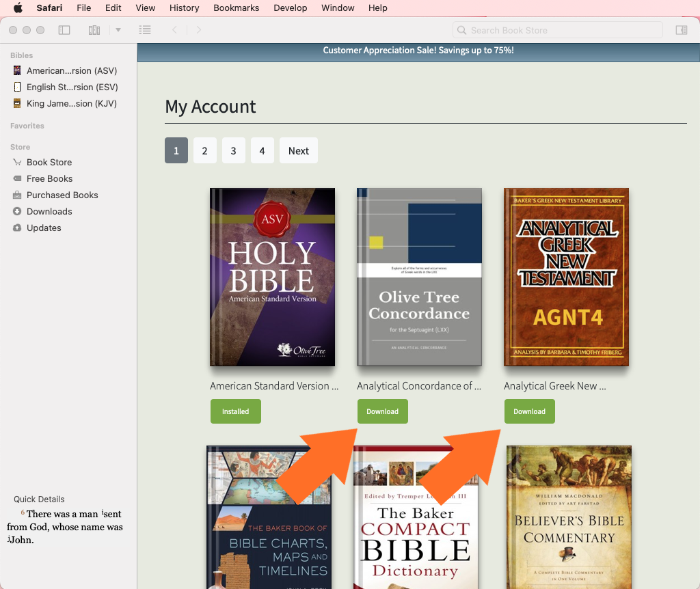Go to page 4
This screenshot has width=700, height=589.
262,150
